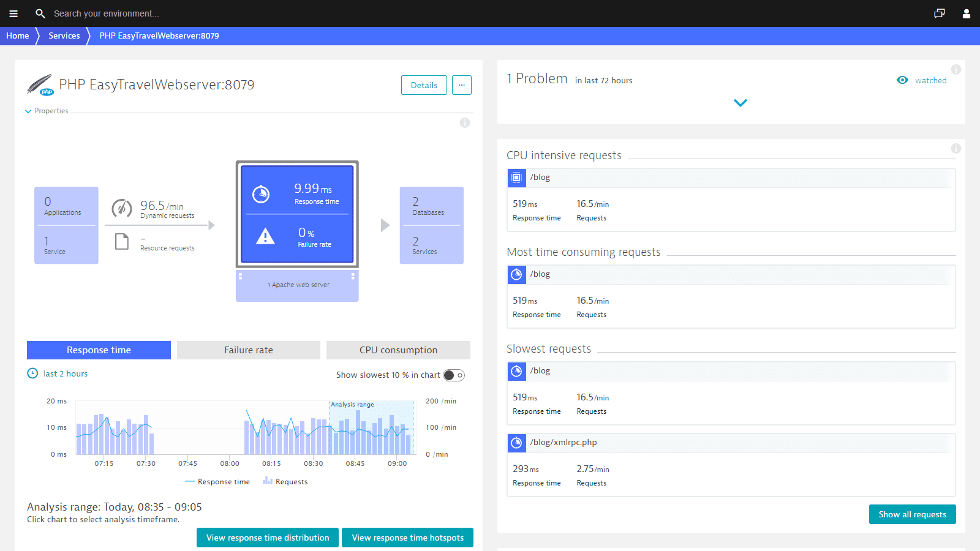Expand the Properties section
This screenshot has height=551, width=980.
(x=47, y=111)
